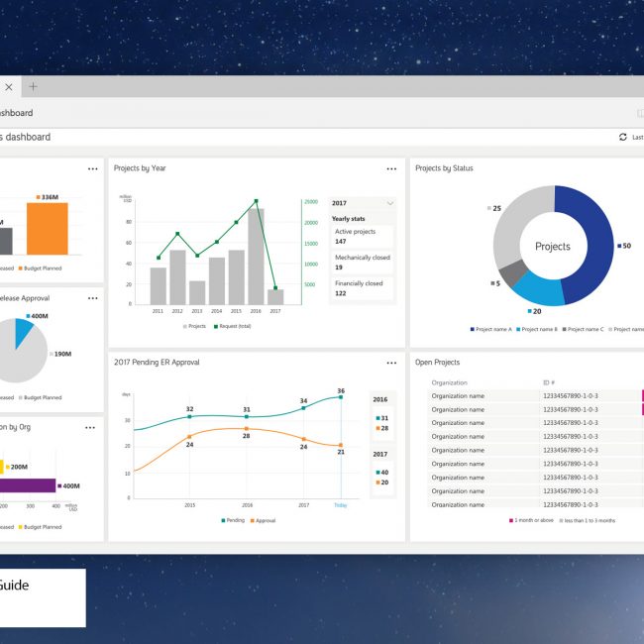Screen dimensions: 644x644
Task: Open more options on Projects by Year card
Action: click(x=391, y=169)
